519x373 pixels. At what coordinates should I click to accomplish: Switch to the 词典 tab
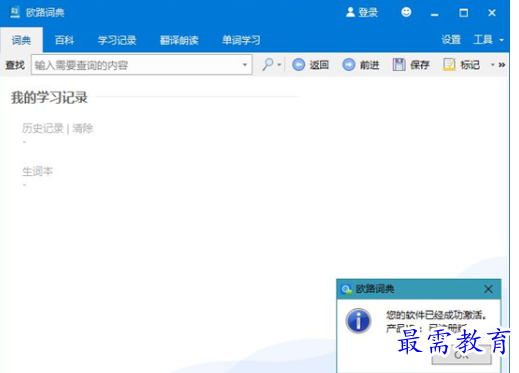pyautogui.click(x=21, y=40)
